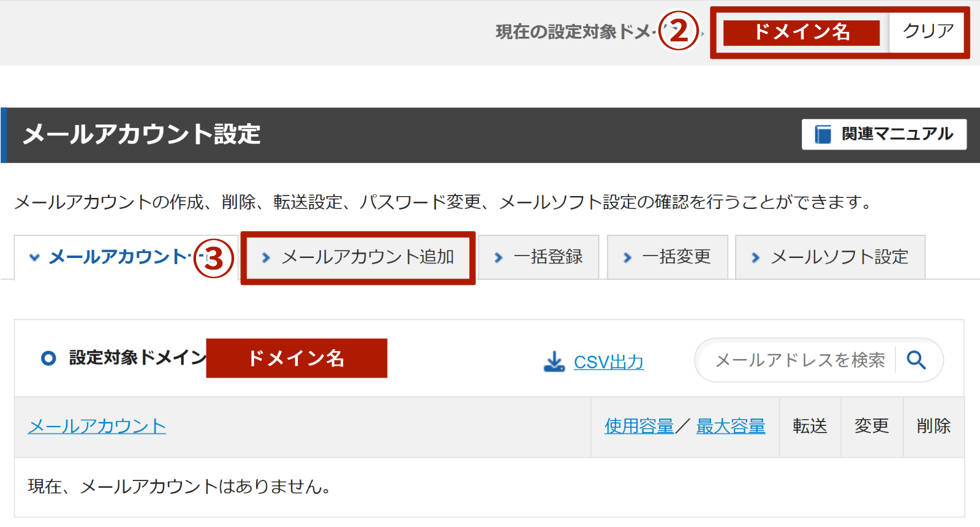Click the arrow before メールソフト設定
The width and height of the screenshot is (980, 527).
(756, 258)
